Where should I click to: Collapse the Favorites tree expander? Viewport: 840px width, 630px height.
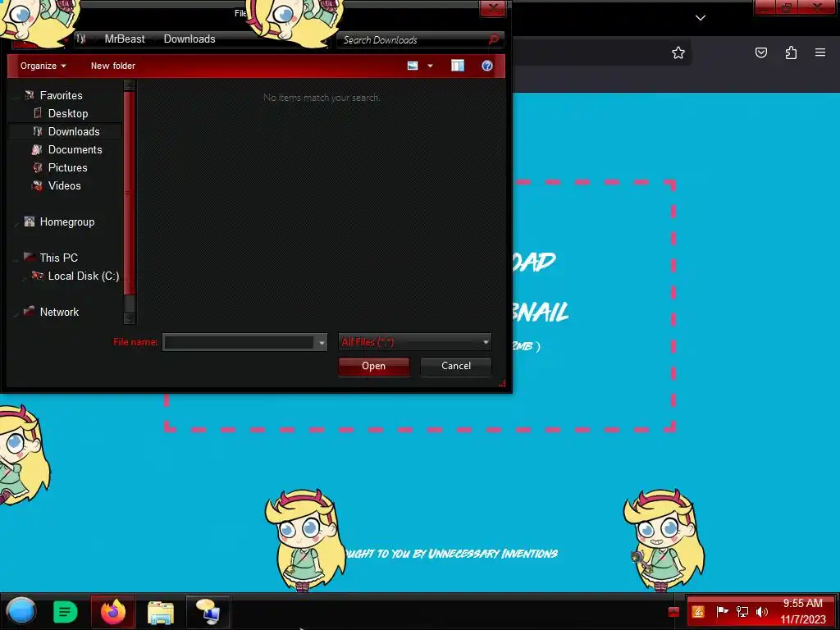click(x=16, y=97)
